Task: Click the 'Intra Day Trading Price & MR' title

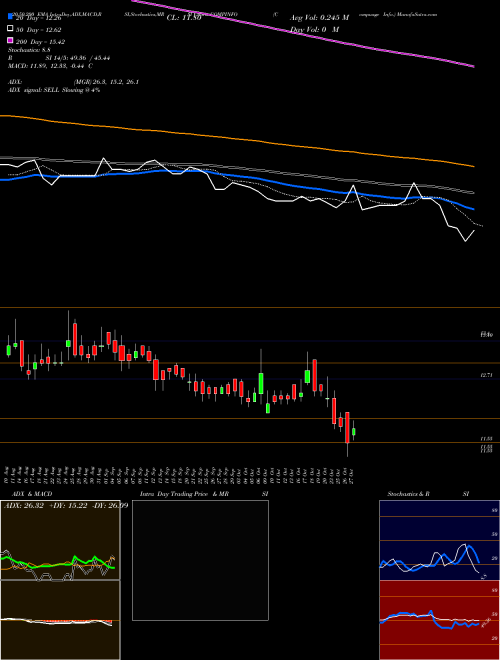Action: tap(184, 494)
